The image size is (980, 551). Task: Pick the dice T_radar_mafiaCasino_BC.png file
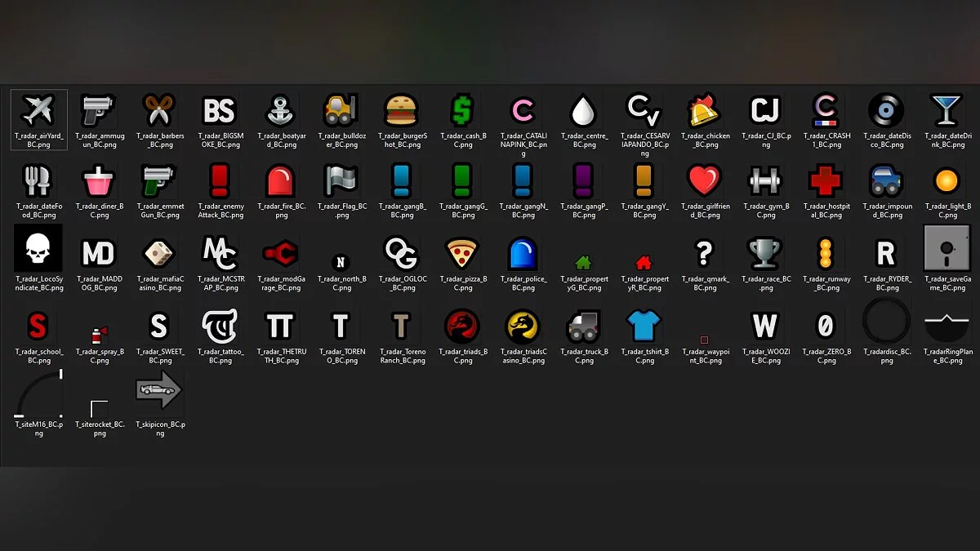point(159,253)
